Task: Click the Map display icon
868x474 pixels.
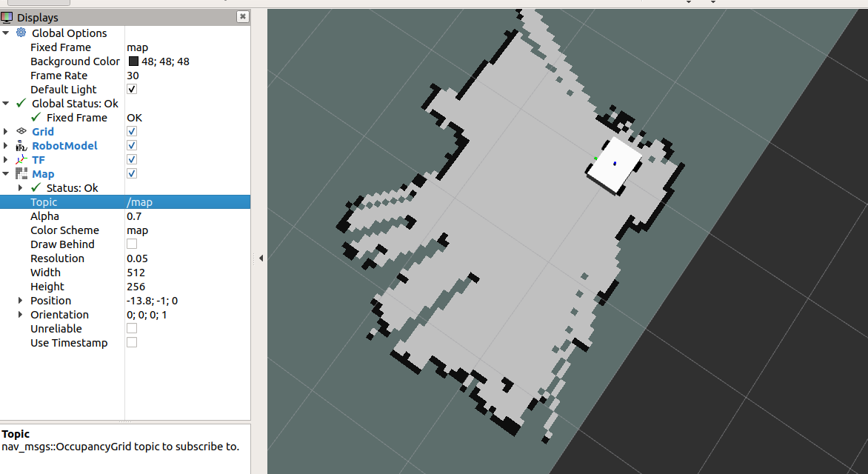Action: (x=21, y=174)
